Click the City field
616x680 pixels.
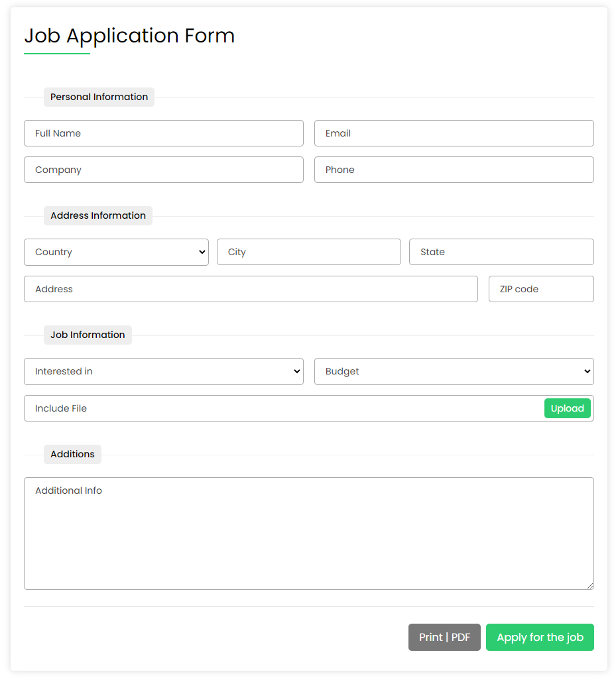(308, 252)
